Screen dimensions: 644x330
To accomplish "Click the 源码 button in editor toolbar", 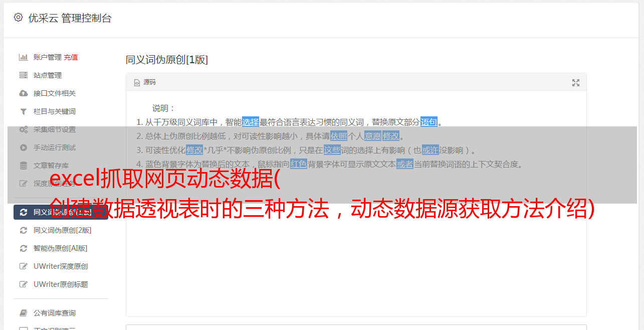I will click(x=145, y=82).
